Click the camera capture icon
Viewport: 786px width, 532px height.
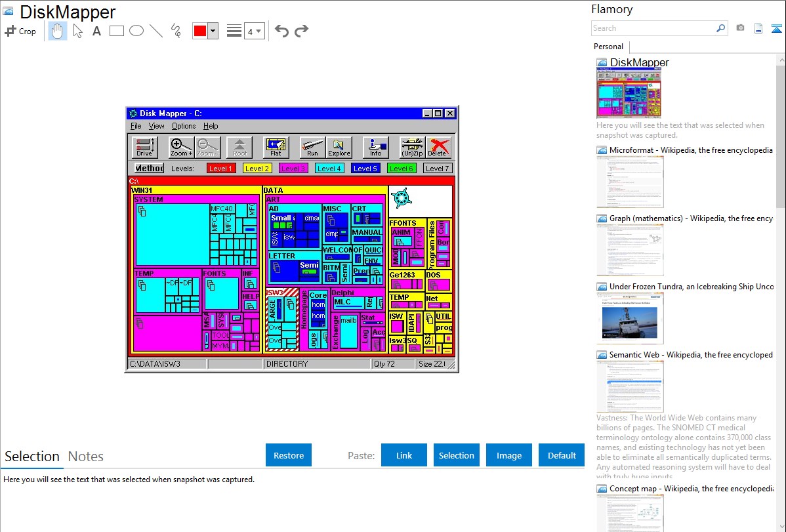tap(740, 28)
